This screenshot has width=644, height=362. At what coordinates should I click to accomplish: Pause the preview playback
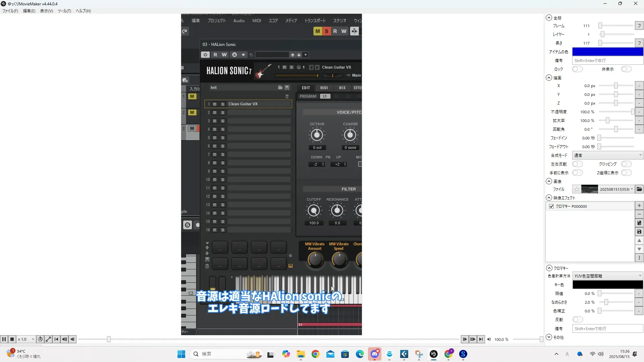(x=4, y=339)
